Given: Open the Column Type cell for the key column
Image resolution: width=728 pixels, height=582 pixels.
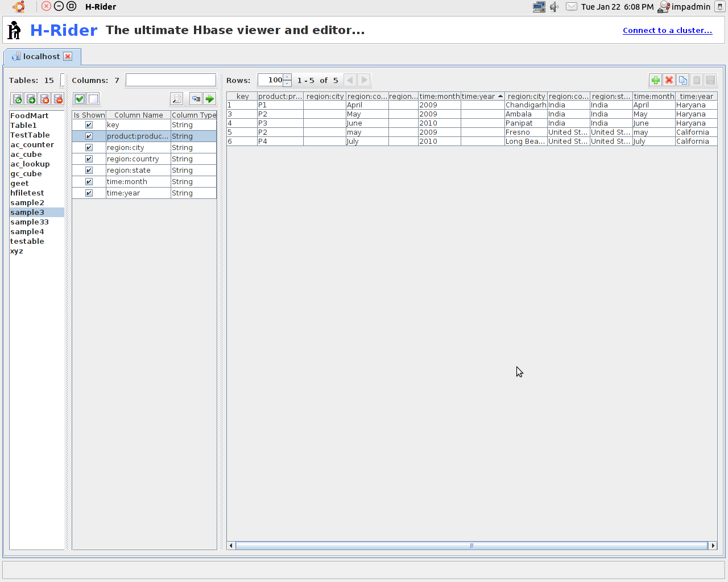Looking at the screenshot, I should [x=193, y=124].
